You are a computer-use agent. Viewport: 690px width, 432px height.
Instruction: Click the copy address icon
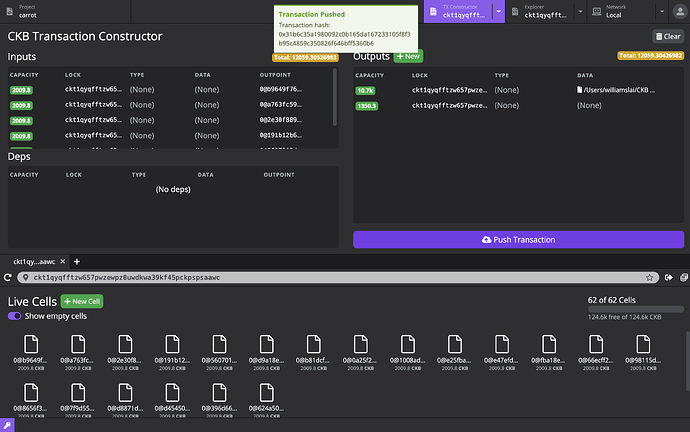pos(684,277)
